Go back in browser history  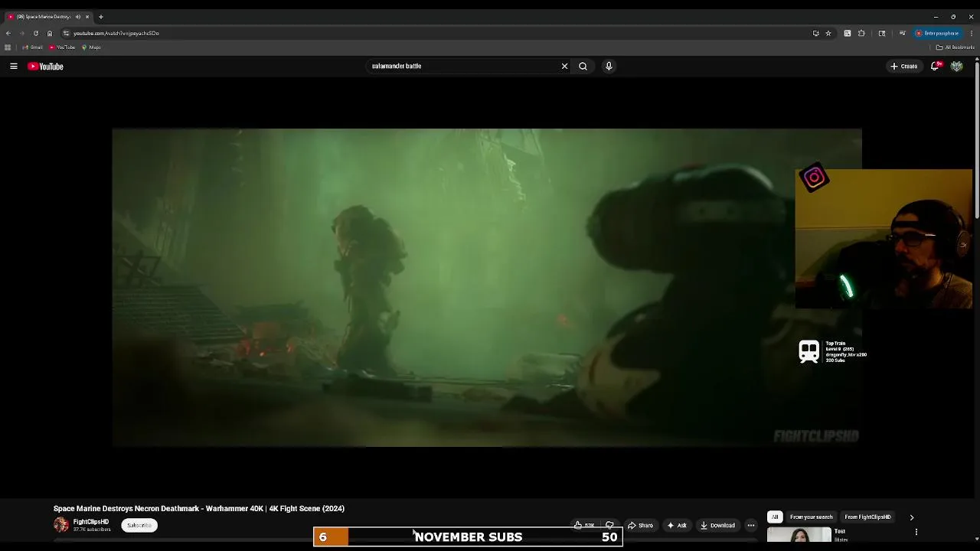[8, 34]
